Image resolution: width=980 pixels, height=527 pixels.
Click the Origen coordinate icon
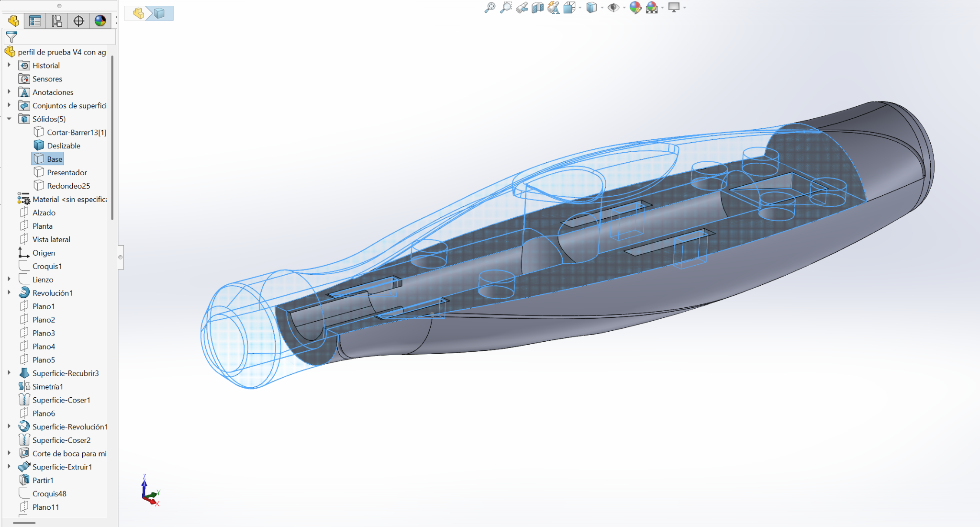pos(24,253)
